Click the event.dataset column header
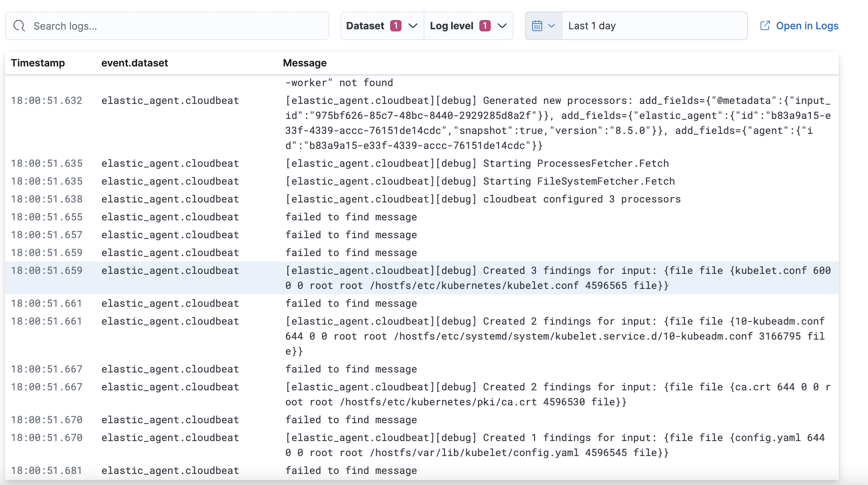The width and height of the screenshot is (868, 485). 135,63
